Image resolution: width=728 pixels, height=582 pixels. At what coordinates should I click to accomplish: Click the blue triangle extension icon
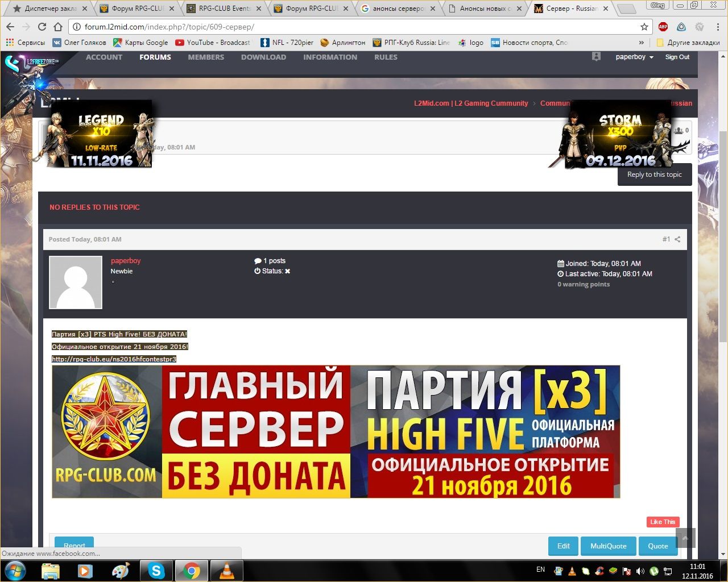(x=681, y=27)
